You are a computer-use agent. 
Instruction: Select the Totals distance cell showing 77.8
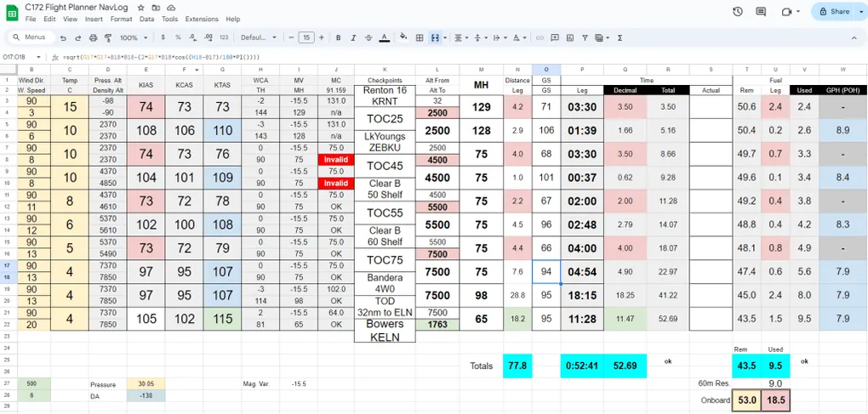pyautogui.click(x=517, y=366)
